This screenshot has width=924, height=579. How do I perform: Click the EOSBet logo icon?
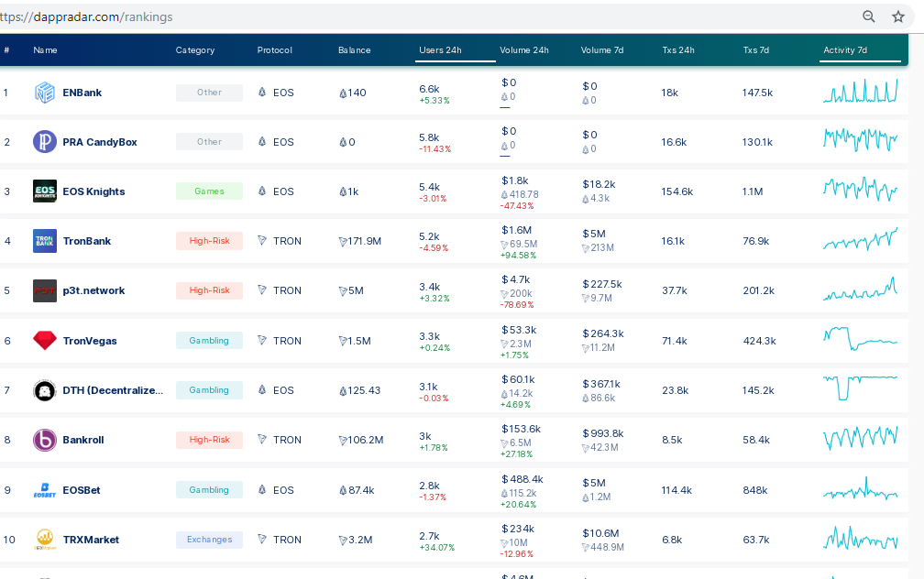tap(45, 490)
